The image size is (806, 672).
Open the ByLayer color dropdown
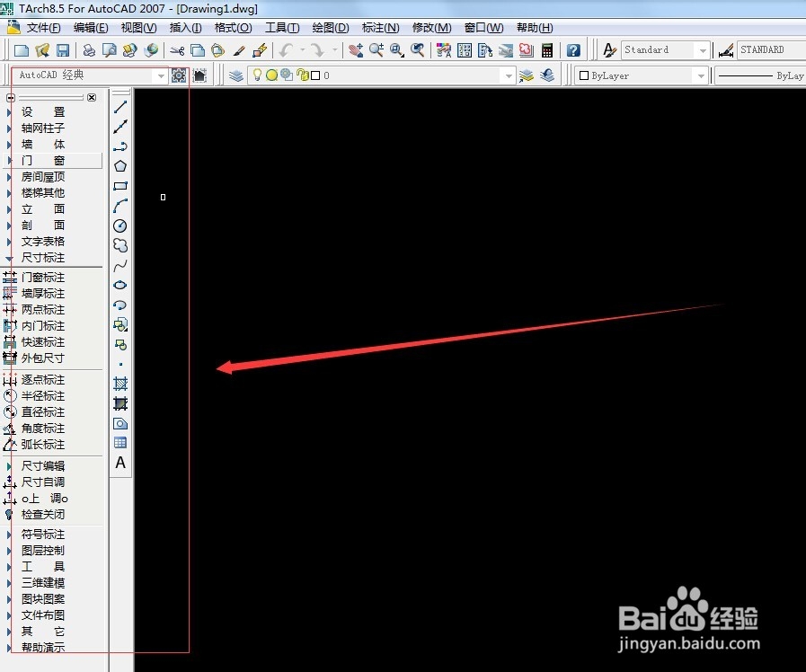click(701, 75)
